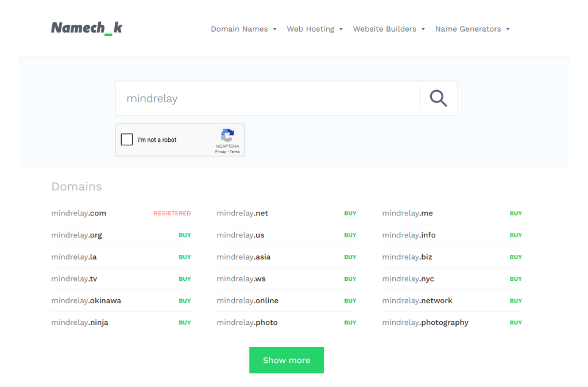Click the magnifying glass search icon
This screenshot has height=387, width=588.
click(438, 98)
